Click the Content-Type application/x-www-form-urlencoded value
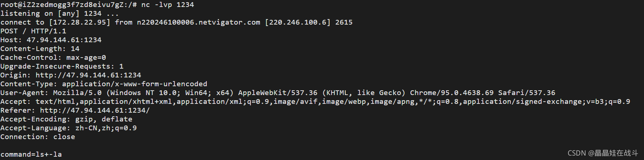Viewport: 644px width, 160px height. coord(135,84)
